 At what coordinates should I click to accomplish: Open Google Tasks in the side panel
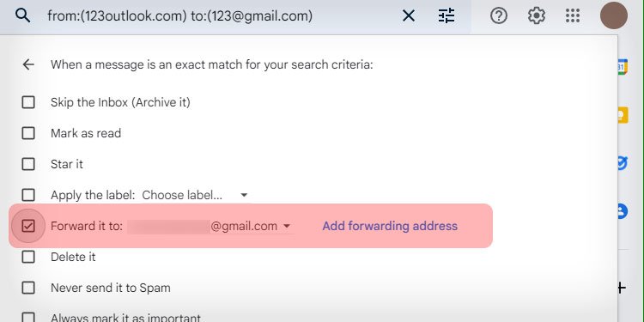click(622, 163)
